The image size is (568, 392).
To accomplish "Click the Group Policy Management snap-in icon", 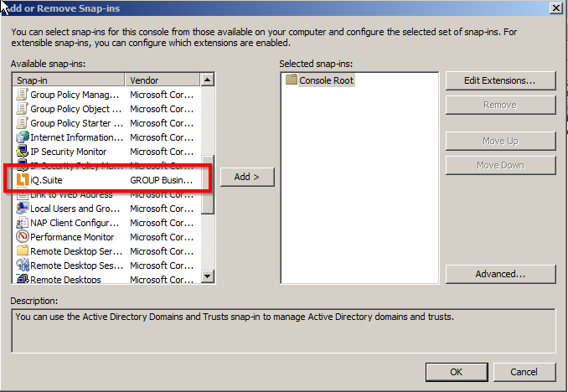I will click(x=23, y=95).
